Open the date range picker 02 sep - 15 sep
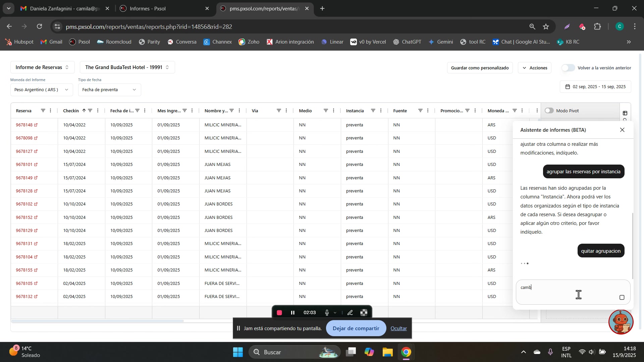 [x=595, y=87]
